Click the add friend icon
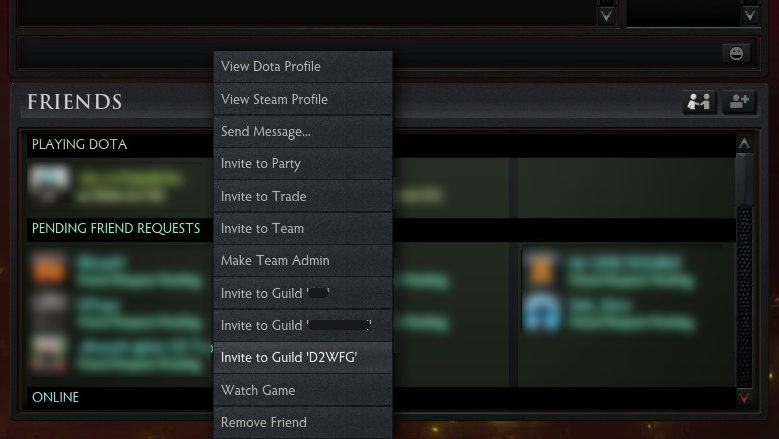The height and width of the screenshot is (439, 779). pos(739,102)
